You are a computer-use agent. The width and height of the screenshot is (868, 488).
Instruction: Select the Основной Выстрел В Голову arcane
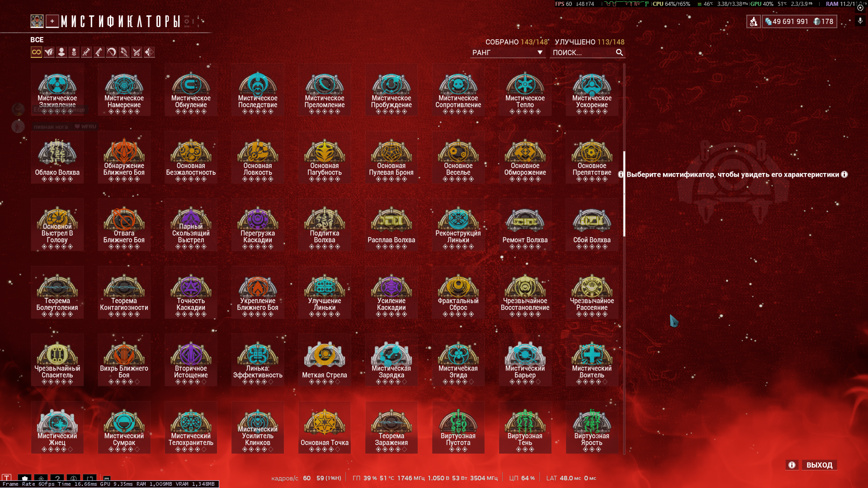coord(57,225)
